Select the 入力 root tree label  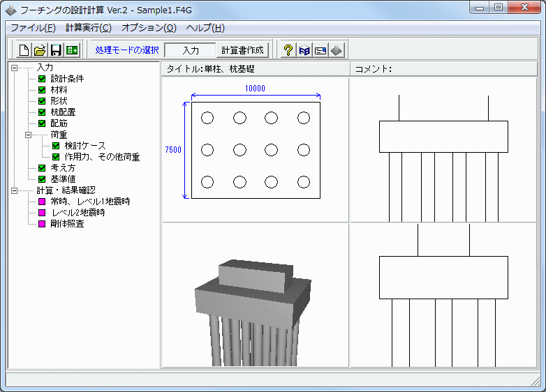point(45,68)
